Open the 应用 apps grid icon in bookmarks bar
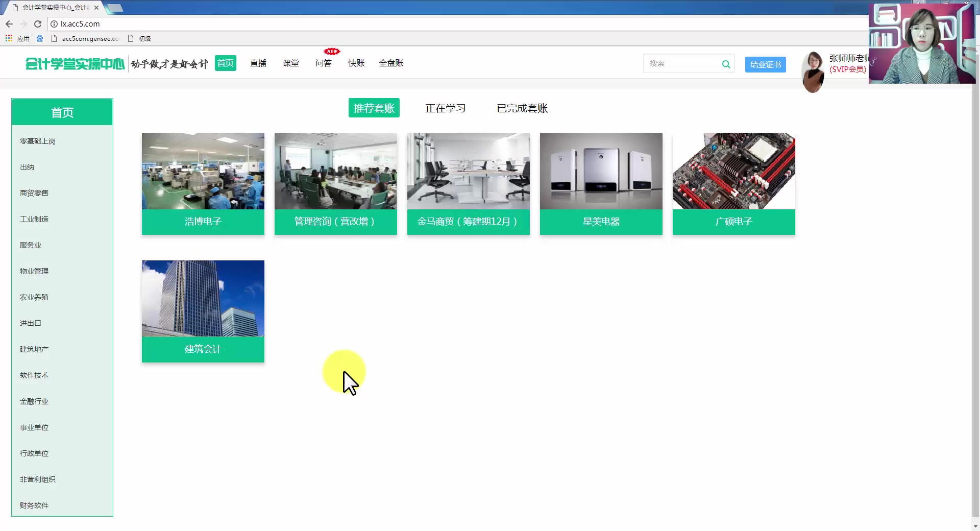980x531 pixels. (x=8, y=38)
